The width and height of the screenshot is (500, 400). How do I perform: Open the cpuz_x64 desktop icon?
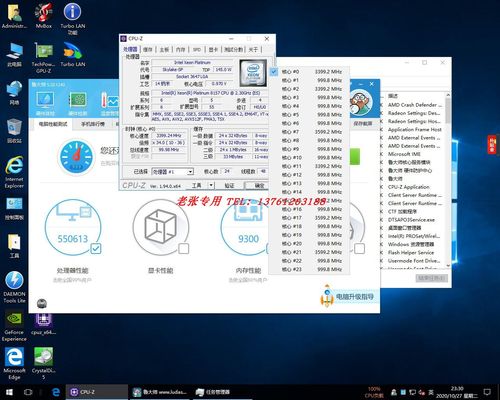point(43,323)
